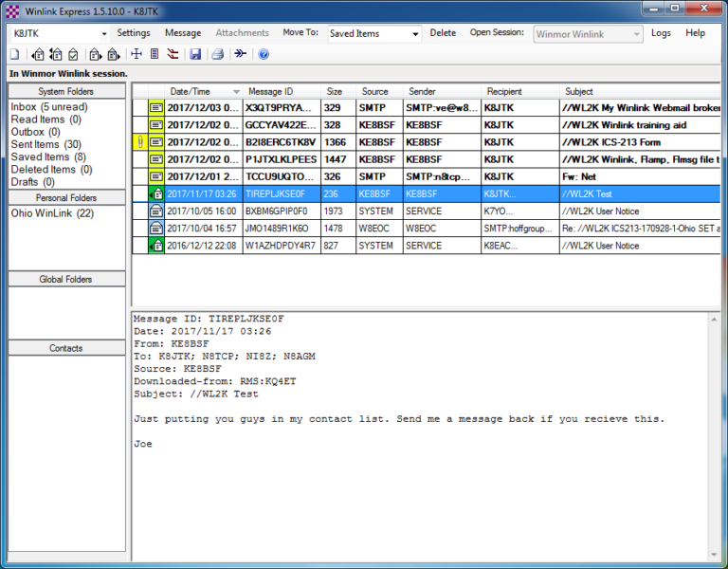Click the red branching lines toolbar icon
728x569 pixels.
173,54
